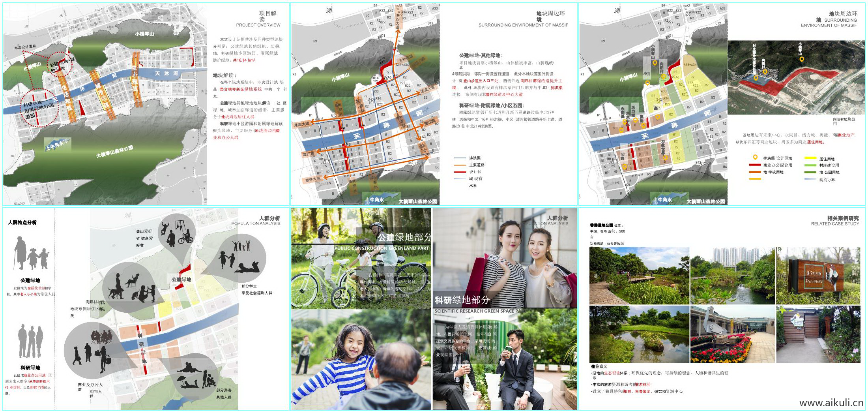The height and width of the screenshot is (413, 868).
Task: Open the wooden park sign photo
Action: [818, 276]
